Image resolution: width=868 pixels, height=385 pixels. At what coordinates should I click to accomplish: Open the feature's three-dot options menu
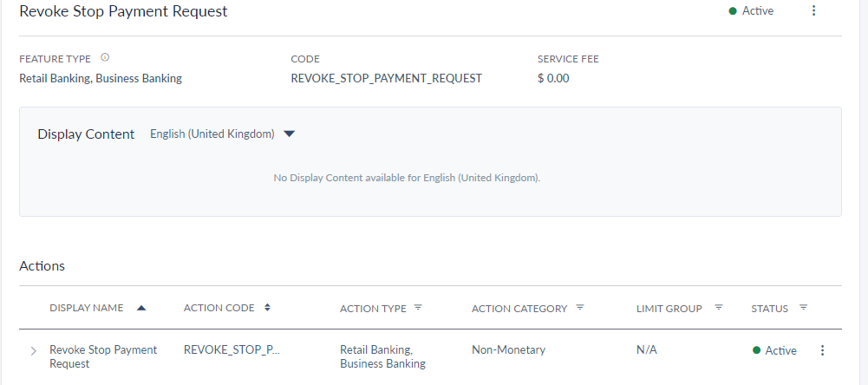point(813,11)
